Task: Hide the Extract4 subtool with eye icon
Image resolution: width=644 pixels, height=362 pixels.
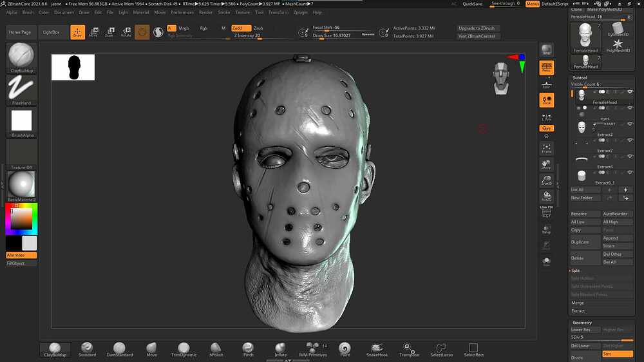Action: pyautogui.click(x=630, y=157)
